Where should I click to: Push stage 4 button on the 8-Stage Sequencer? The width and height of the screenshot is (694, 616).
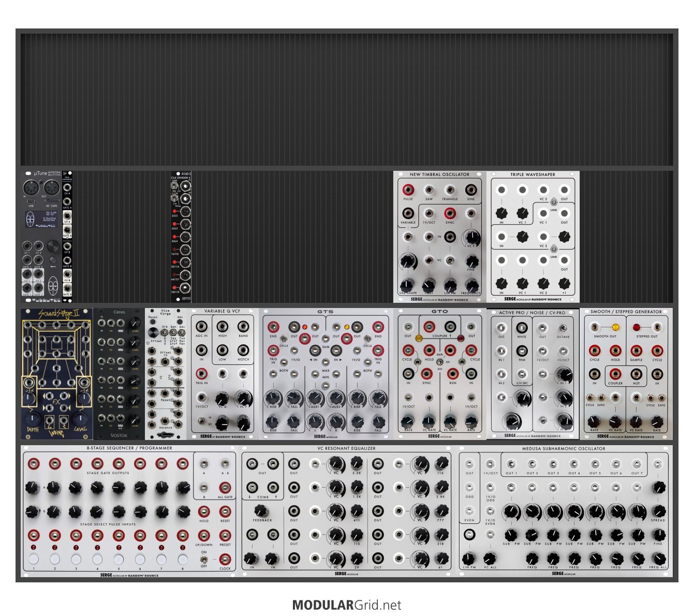[97, 559]
